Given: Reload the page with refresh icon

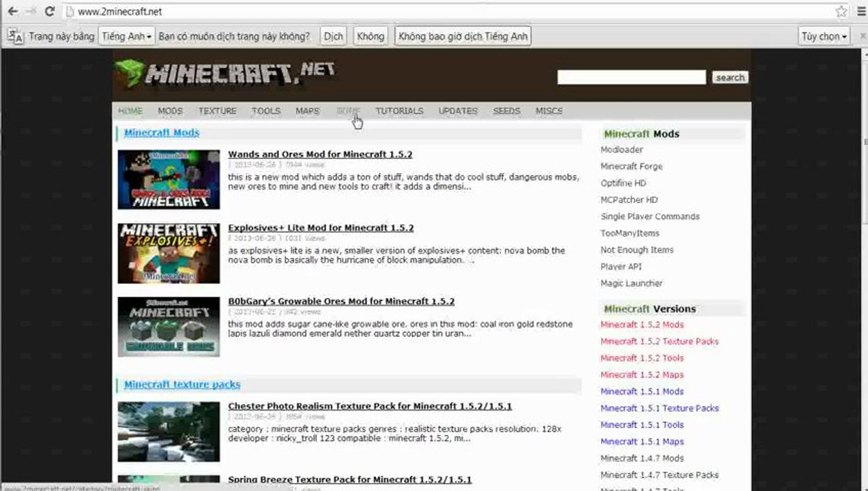Looking at the screenshot, I should point(49,12).
